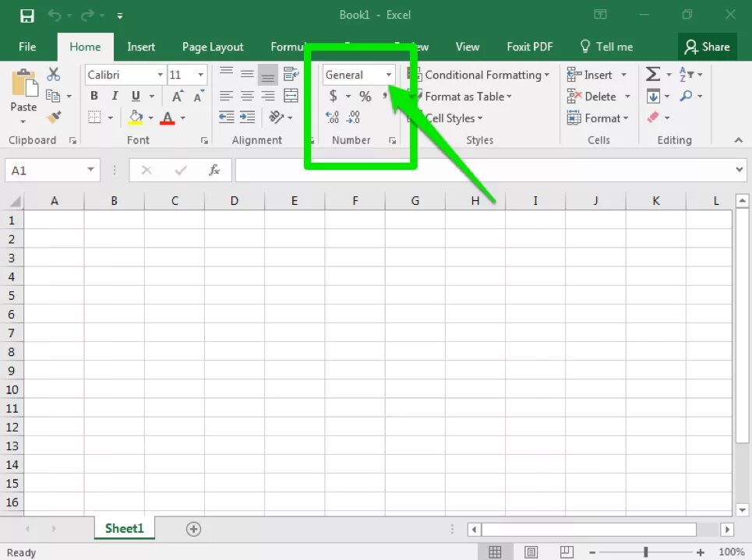
Task: Click the Fill down arrow icon
Action: (653, 96)
